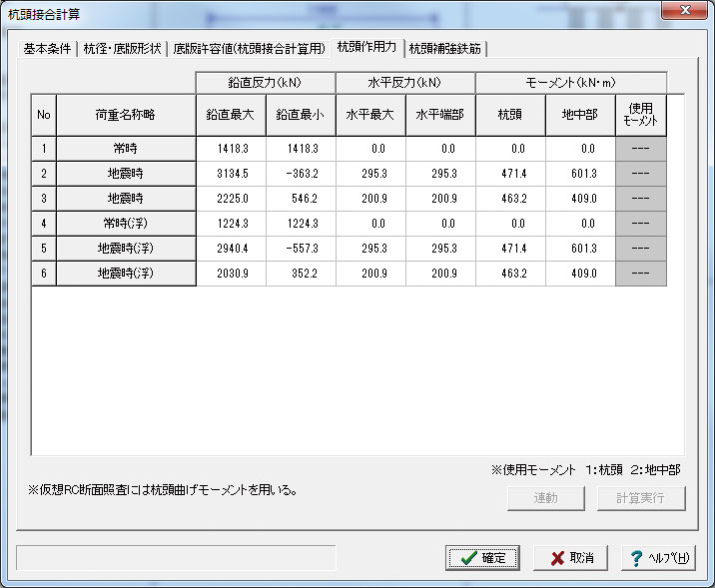Edit 鉛直最大 value 2940.4
715x588 pixels.
(x=231, y=249)
